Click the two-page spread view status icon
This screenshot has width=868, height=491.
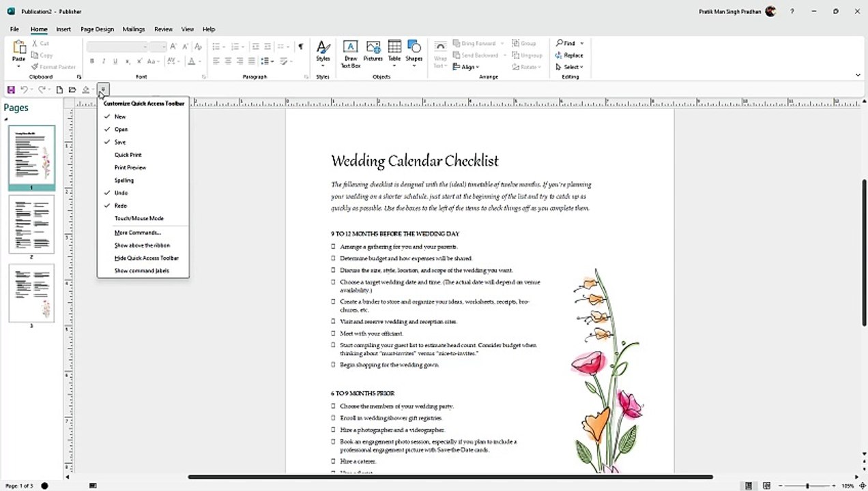[767, 486]
